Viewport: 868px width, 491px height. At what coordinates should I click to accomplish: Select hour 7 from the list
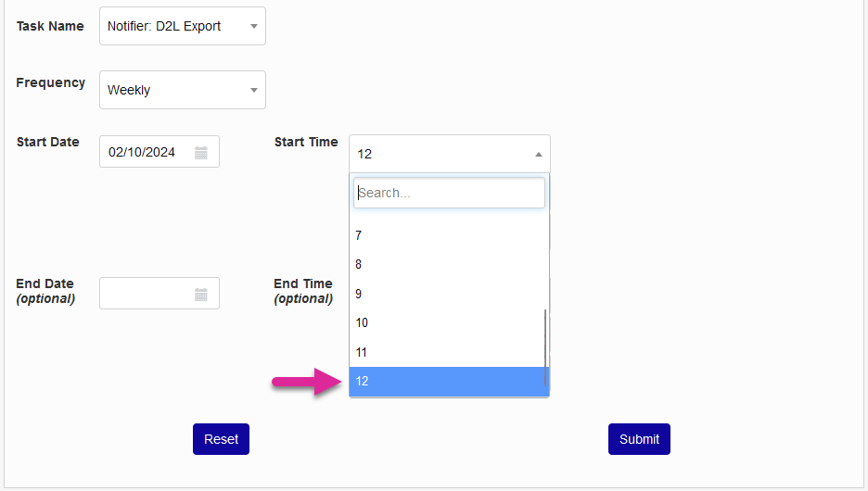[x=445, y=236]
